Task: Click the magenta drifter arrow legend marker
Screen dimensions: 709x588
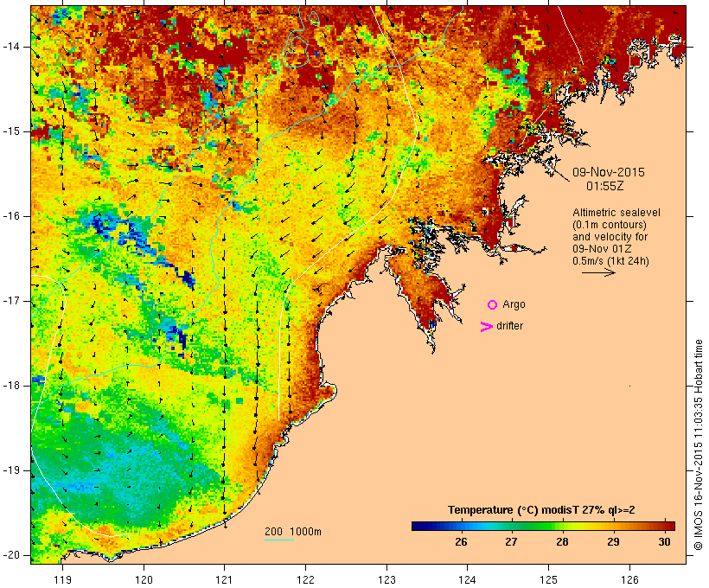Action: tap(487, 327)
